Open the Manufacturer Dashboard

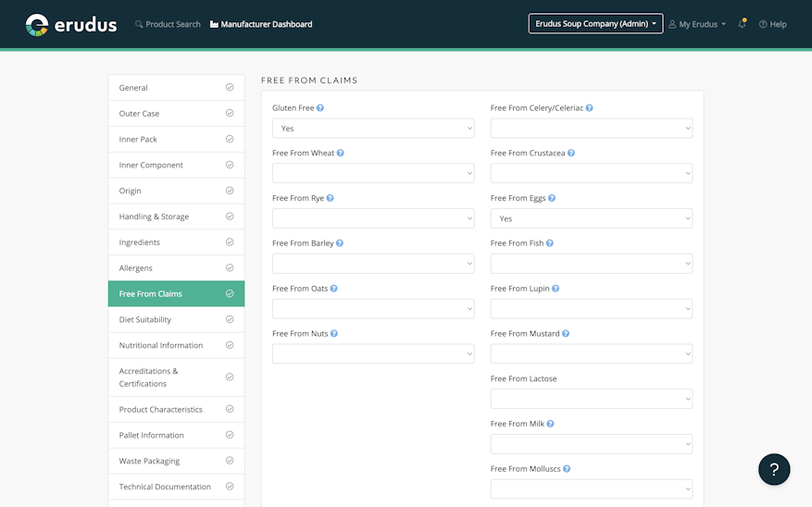tap(261, 24)
